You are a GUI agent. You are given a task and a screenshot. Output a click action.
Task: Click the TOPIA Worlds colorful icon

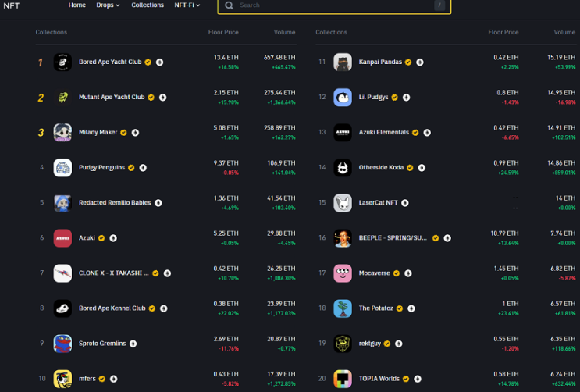(x=343, y=379)
